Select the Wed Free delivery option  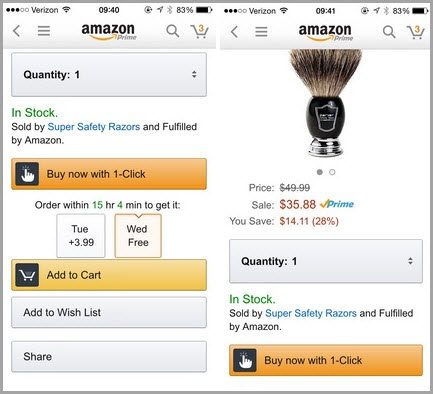click(x=138, y=236)
